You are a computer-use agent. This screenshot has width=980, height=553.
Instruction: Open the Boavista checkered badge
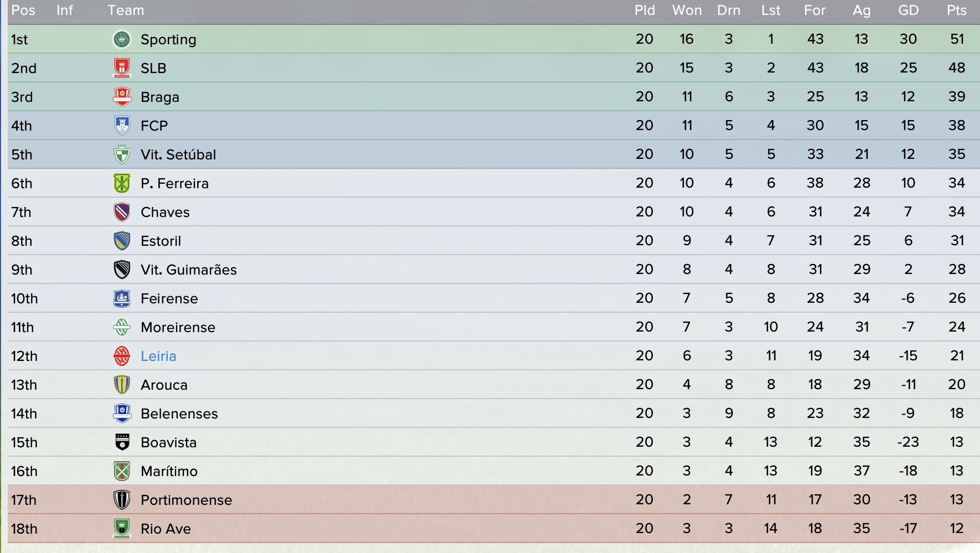[x=122, y=442]
